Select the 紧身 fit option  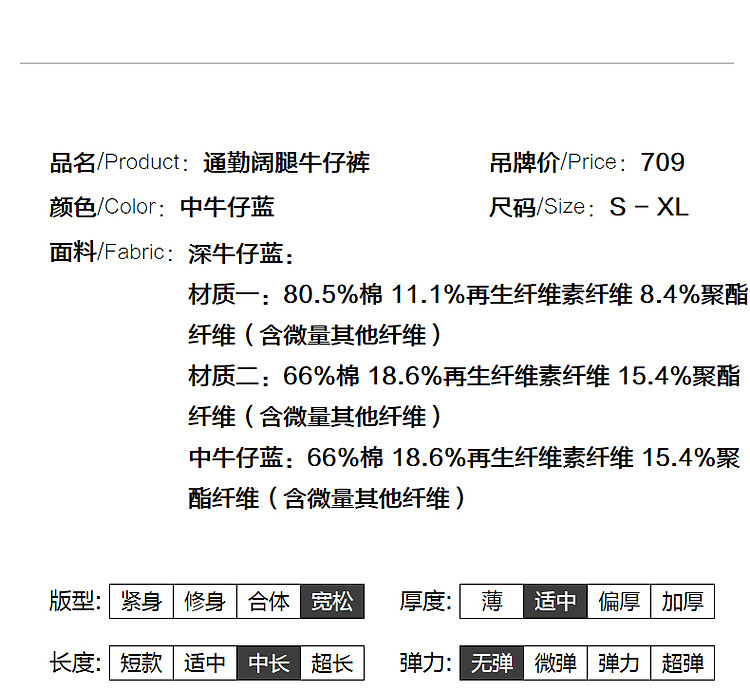click(x=141, y=601)
